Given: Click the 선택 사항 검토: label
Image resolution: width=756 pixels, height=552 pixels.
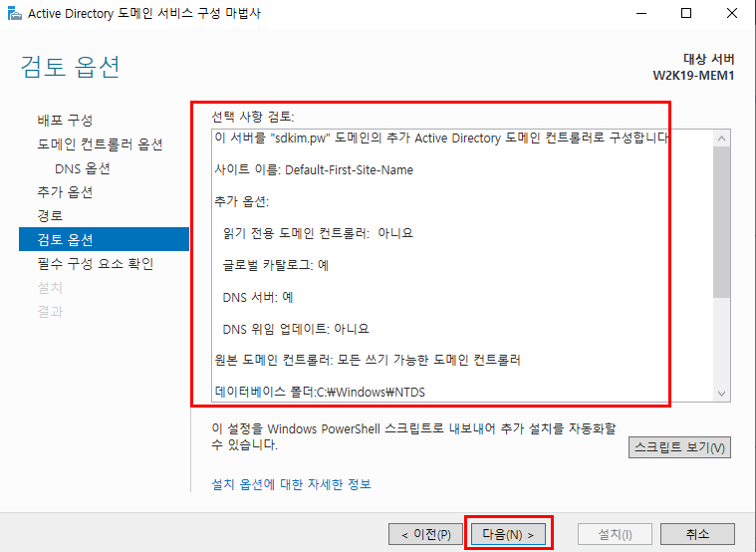Looking at the screenshot, I should pyautogui.click(x=253, y=117).
